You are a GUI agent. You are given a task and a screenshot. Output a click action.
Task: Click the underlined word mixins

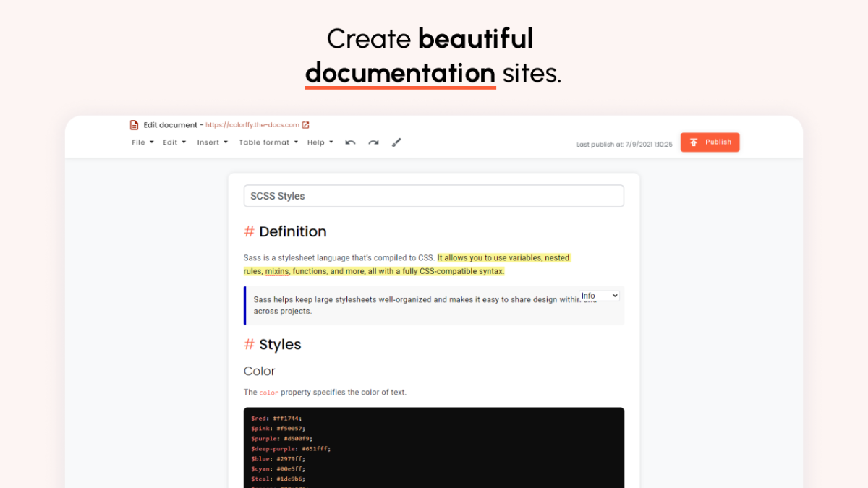click(x=277, y=272)
